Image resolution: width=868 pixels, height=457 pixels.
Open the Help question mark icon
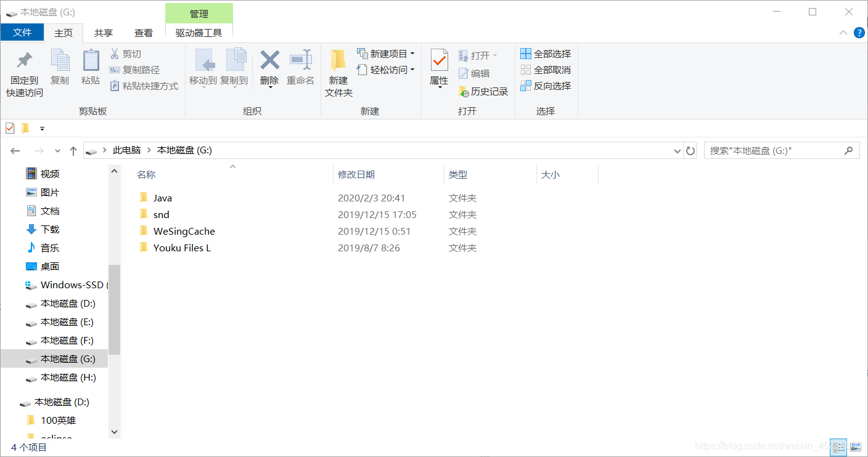point(859,33)
